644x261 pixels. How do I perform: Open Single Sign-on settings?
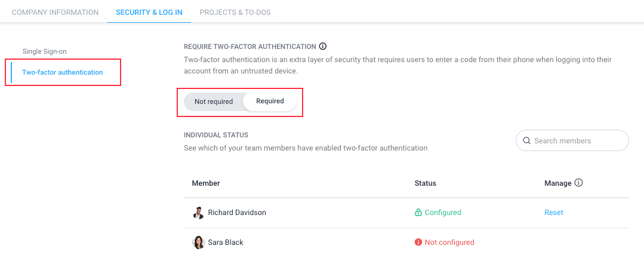click(x=44, y=51)
